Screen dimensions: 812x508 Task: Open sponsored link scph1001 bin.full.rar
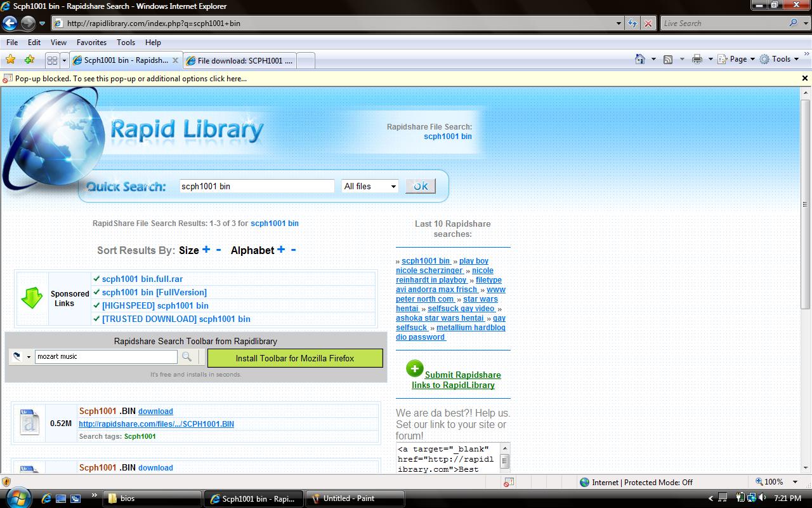[142, 279]
